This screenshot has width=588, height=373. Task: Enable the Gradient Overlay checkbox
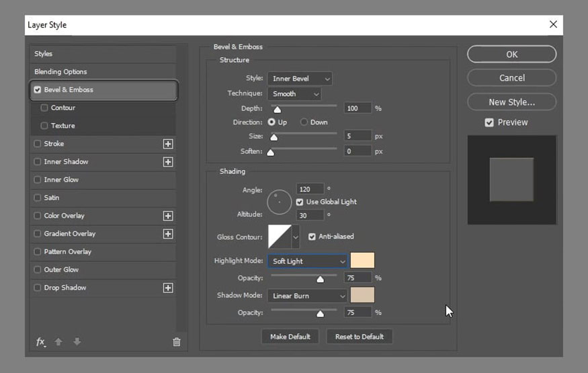pos(38,234)
